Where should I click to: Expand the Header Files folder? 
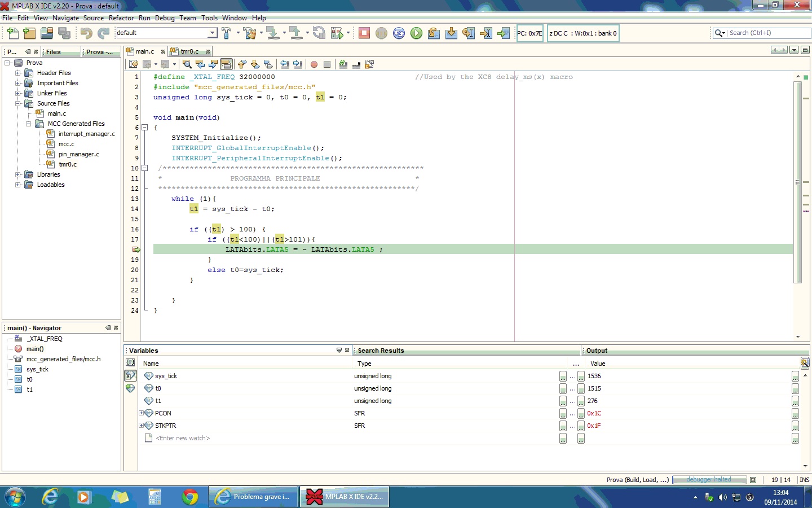[17, 73]
